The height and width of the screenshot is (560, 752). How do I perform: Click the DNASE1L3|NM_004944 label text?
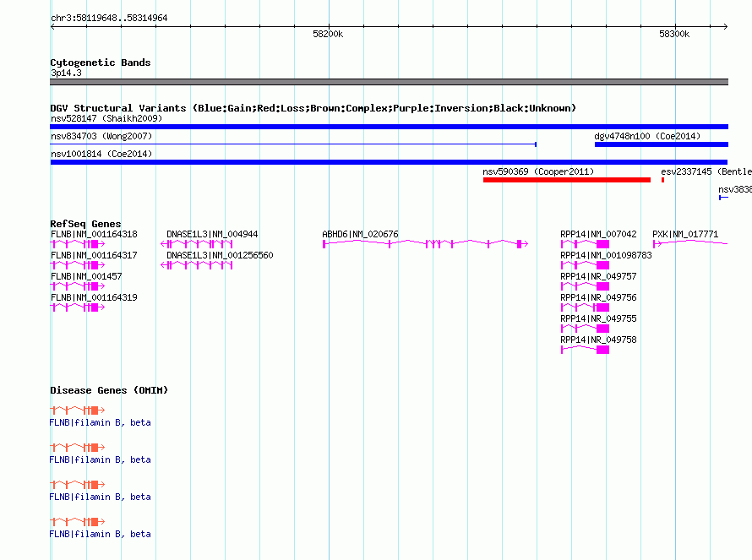[212, 234]
